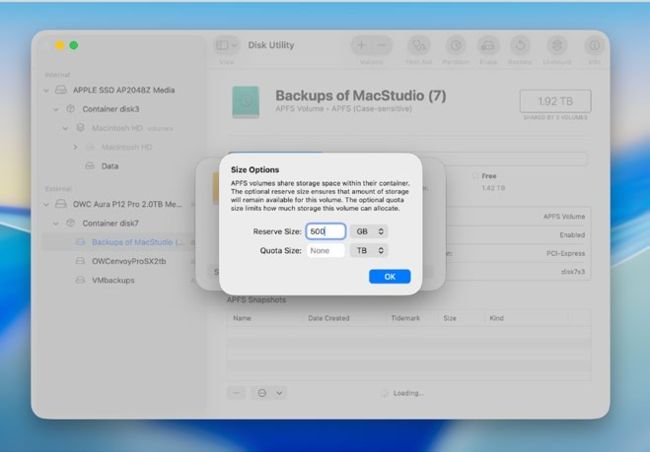Collapse the APPLE SSD AP2048Z Media disk
Screen dimensions: 650x452
tap(47, 90)
